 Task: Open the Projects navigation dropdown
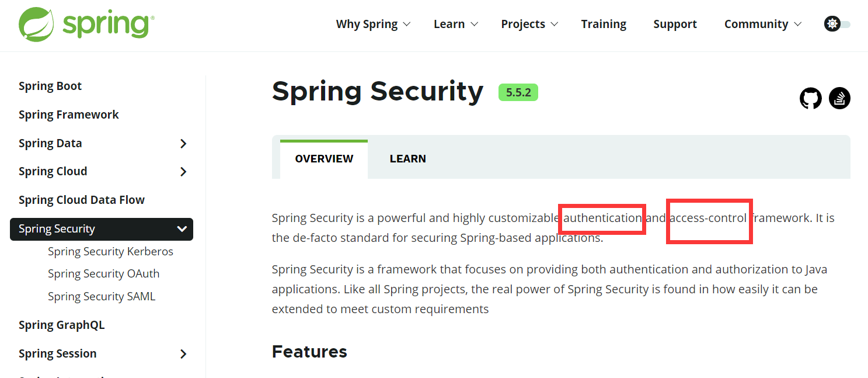pos(530,24)
